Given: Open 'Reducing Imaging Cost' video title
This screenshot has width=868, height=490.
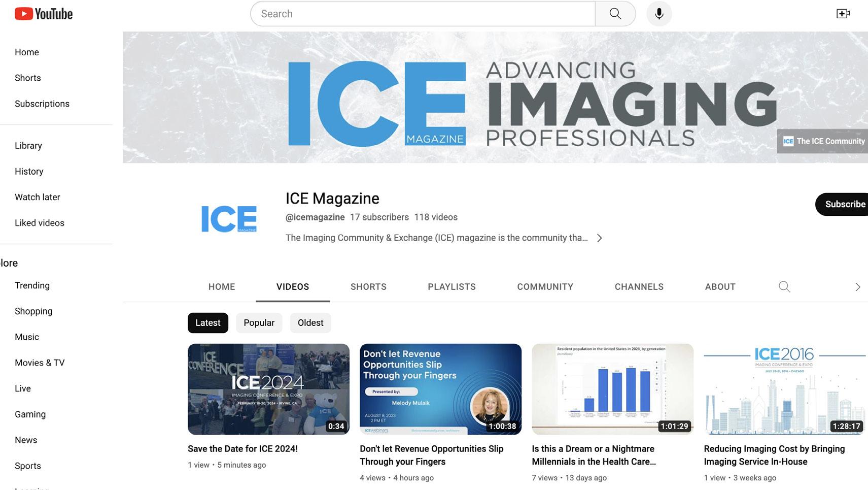Looking at the screenshot, I should (x=774, y=455).
